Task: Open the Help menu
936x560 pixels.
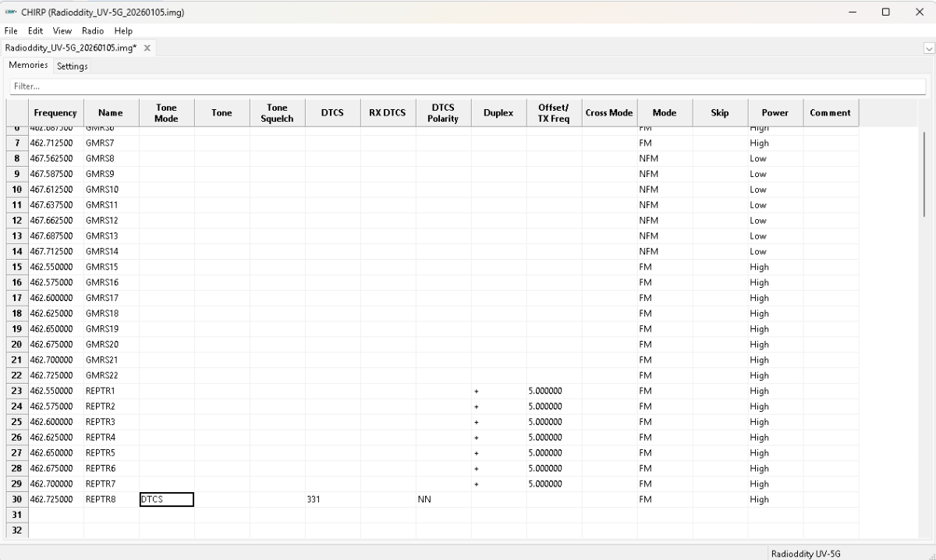Action: [x=123, y=31]
